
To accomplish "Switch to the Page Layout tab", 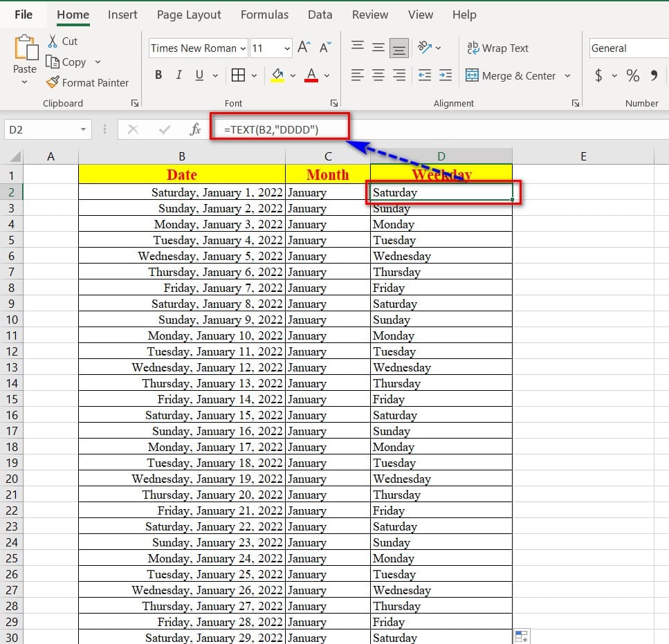I will pyautogui.click(x=189, y=15).
